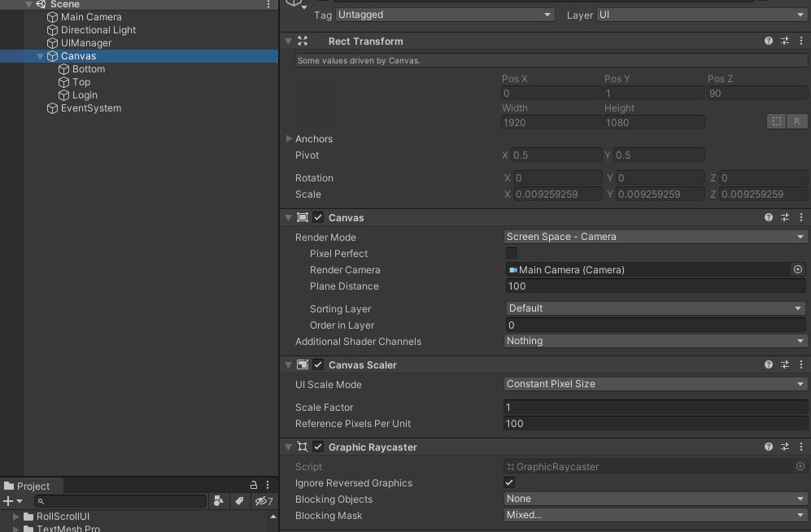This screenshot has height=532, width=811.
Task: Open Canvas component help icon
Action: click(x=769, y=217)
